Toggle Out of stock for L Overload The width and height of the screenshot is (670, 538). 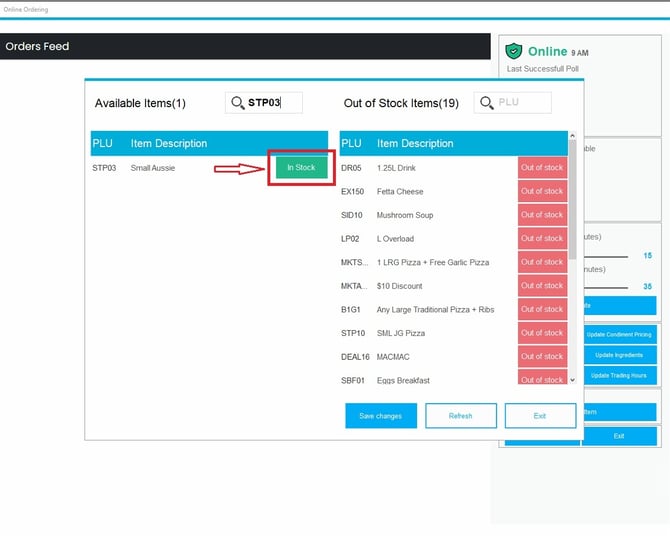point(542,238)
